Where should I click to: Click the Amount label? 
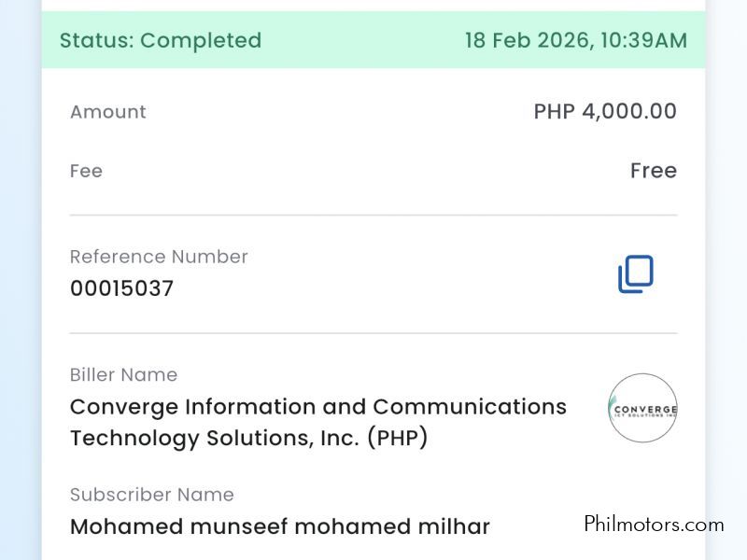point(108,112)
